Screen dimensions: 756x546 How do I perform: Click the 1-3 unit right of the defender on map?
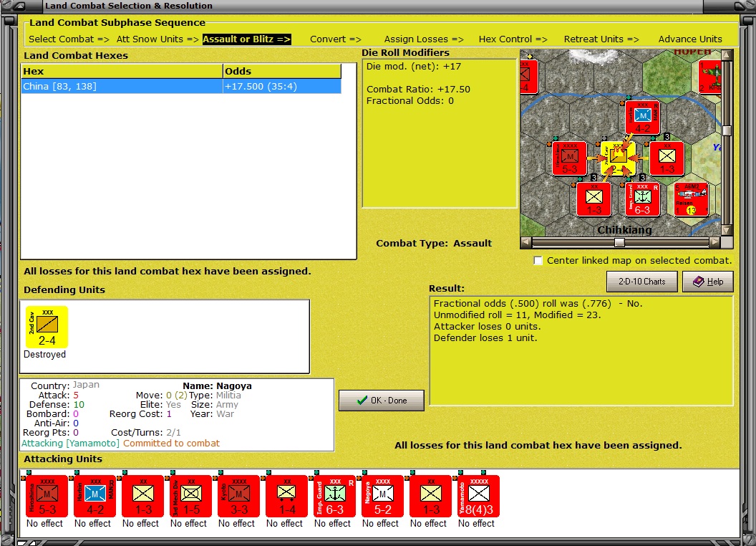[x=667, y=158]
